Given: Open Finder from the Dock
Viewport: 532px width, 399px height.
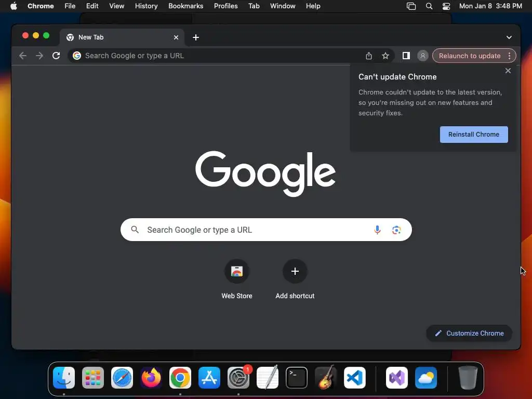Looking at the screenshot, I should point(64,378).
